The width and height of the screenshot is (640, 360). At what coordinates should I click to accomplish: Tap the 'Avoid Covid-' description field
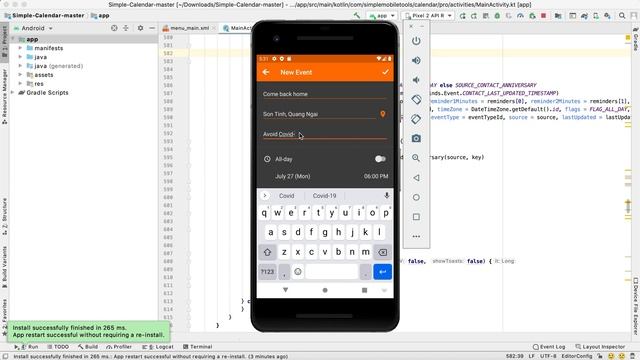324,134
